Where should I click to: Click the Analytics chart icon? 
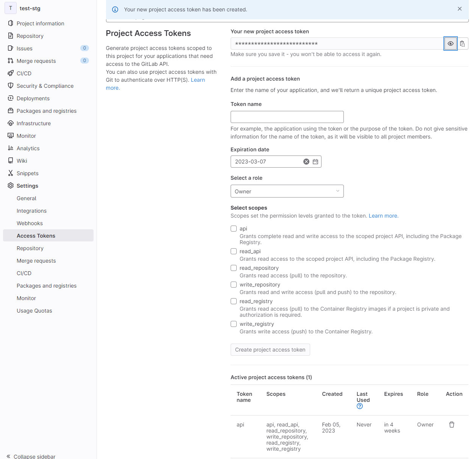tap(11, 148)
